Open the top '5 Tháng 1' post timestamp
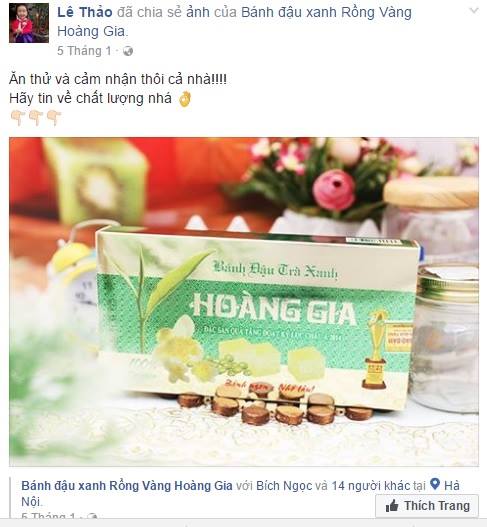Viewport: 487px width, 527px height. tap(84, 51)
